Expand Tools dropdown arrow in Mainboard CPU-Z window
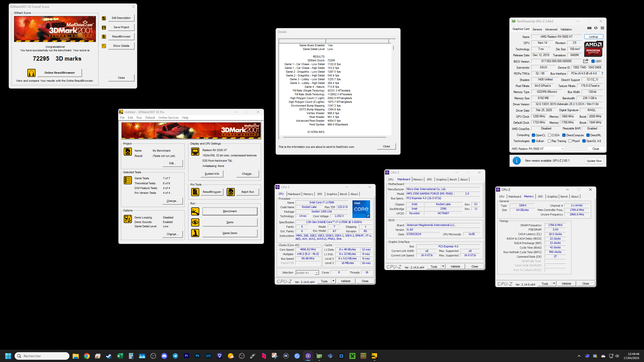644x362 pixels. coord(443,266)
